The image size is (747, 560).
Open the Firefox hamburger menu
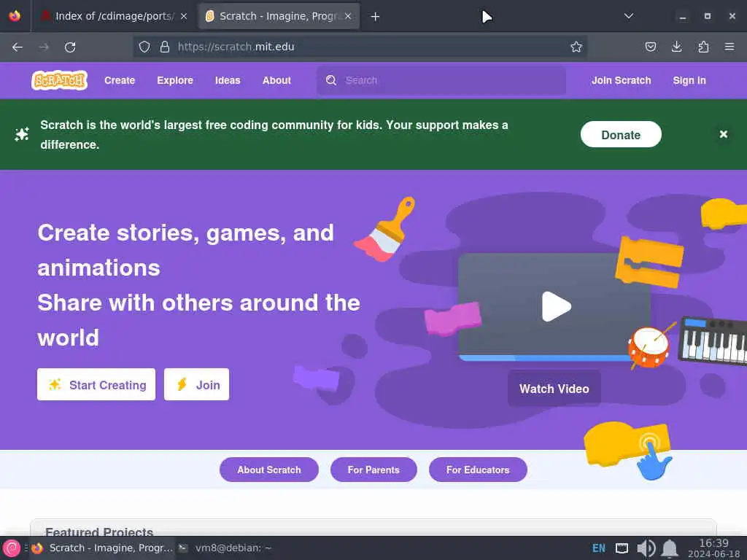coord(729,47)
